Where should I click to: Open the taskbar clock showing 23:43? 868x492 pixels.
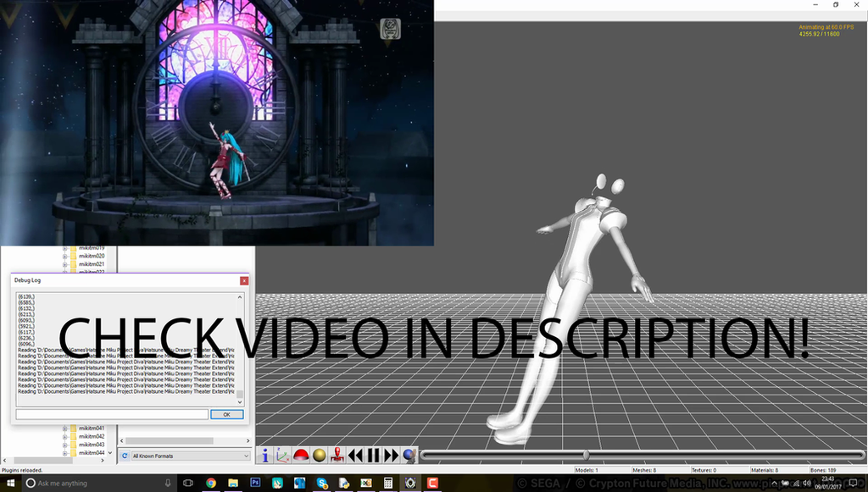point(827,483)
